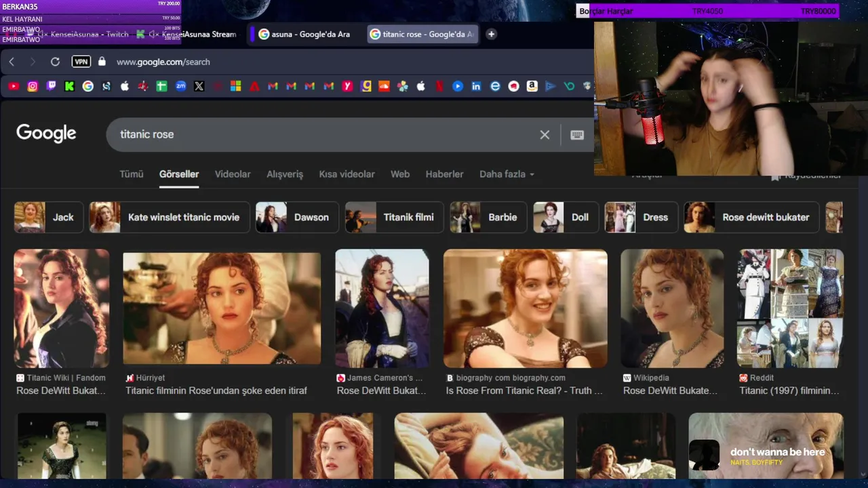Image resolution: width=868 pixels, height=488 pixels.
Task: Expand the Daha fazla dropdown
Action: (x=507, y=174)
